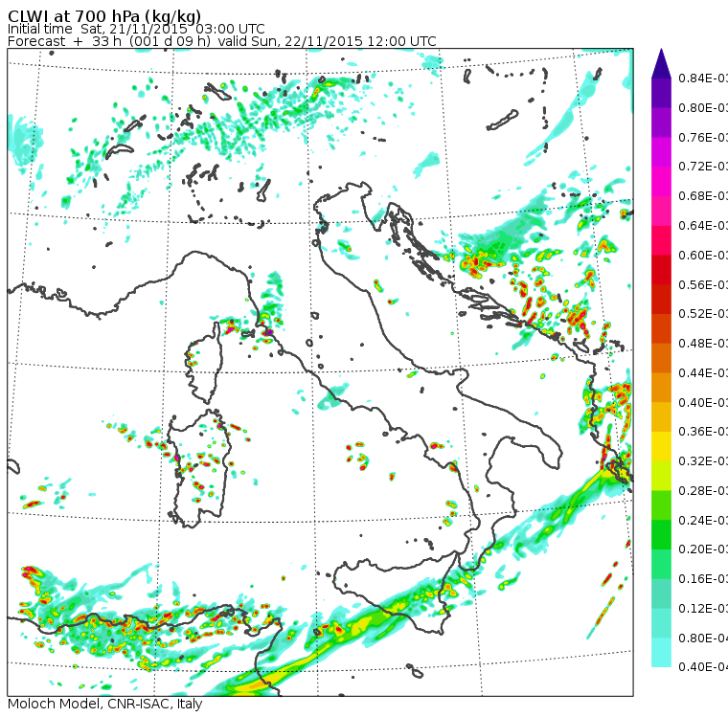Screen dimensions: 728x717
Task: Click the Corsica island outline on the map
Action: 203,363
